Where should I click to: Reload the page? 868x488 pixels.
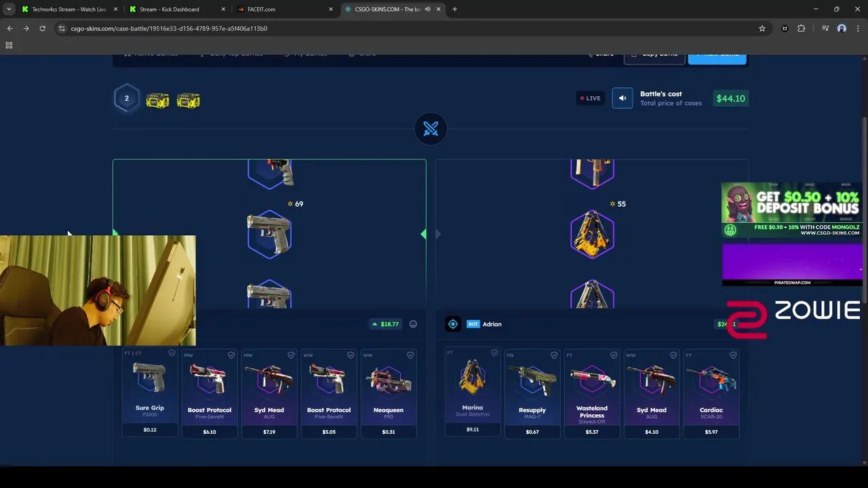(x=42, y=28)
